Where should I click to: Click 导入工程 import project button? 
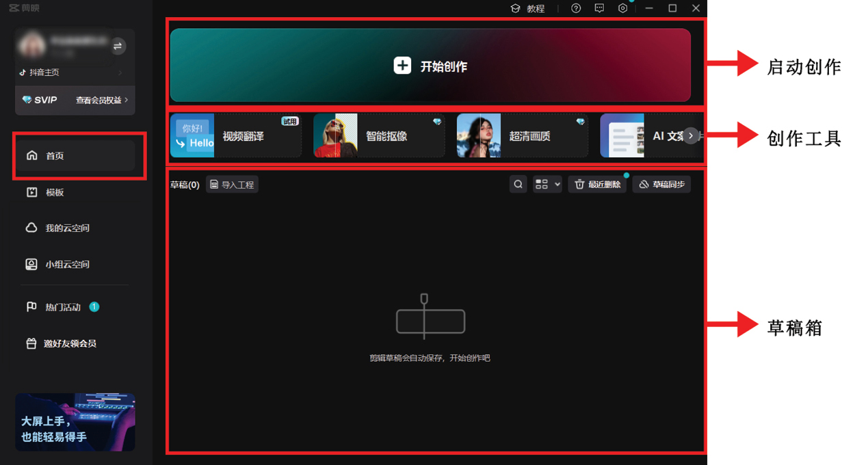pyautogui.click(x=232, y=185)
